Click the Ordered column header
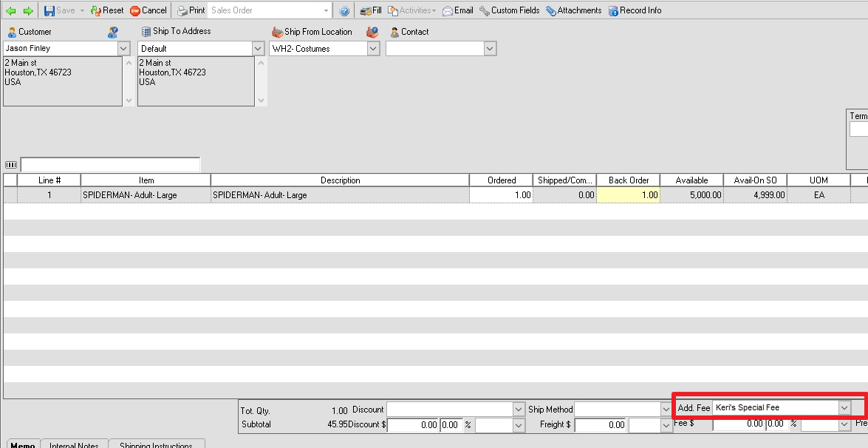Viewport: 868px width, 448px height. pyautogui.click(x=502, y=180)
